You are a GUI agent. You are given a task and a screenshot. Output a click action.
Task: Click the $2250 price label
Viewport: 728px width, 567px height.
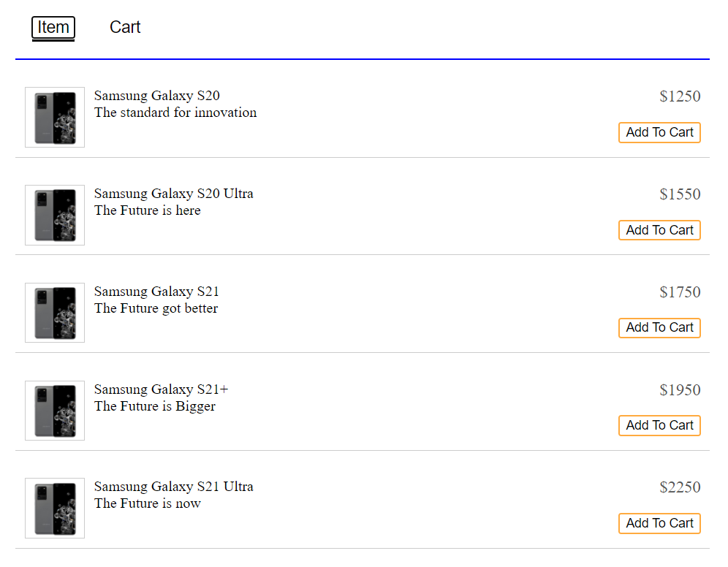point(680,487)
